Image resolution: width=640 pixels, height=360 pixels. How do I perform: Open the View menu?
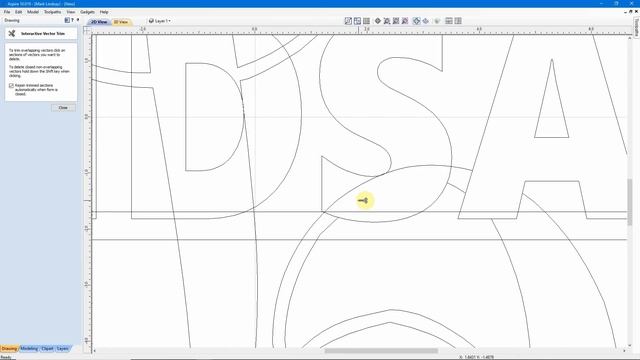[71, 12]
